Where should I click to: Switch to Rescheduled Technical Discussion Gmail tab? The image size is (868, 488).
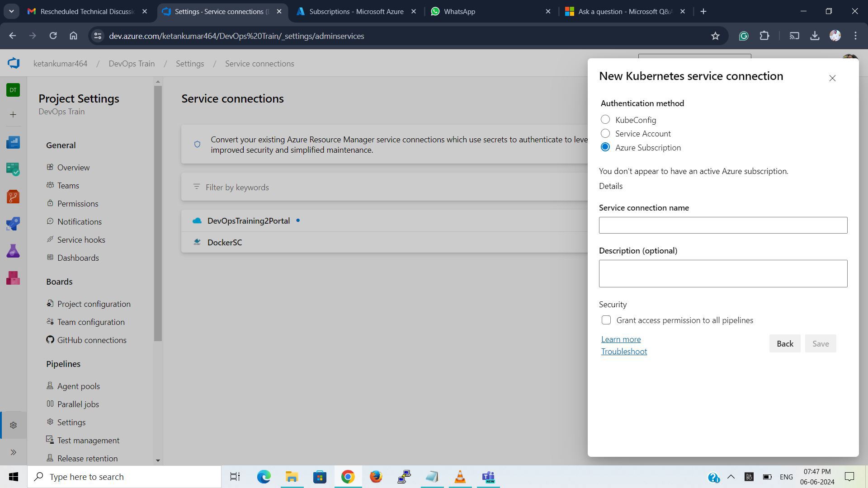coord(87,11)
